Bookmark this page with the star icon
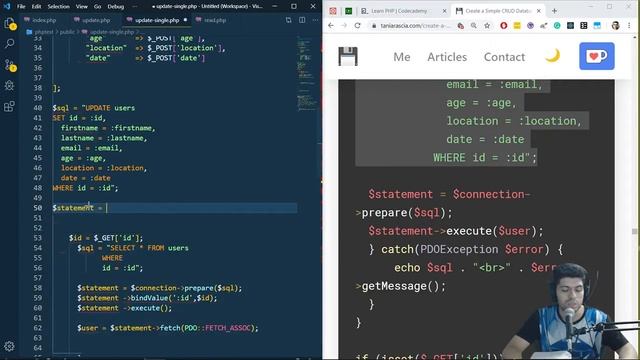 coord(487,25)
